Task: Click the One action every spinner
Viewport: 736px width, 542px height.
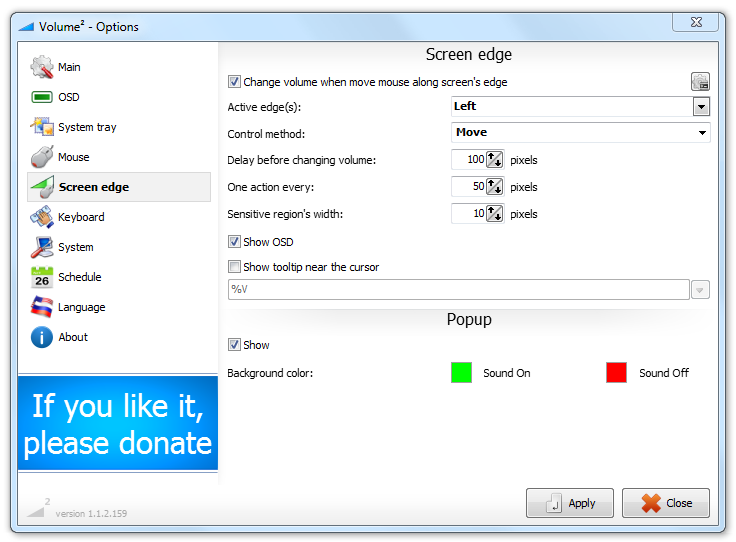Action: pyautogui.click(x=494, y=187)
